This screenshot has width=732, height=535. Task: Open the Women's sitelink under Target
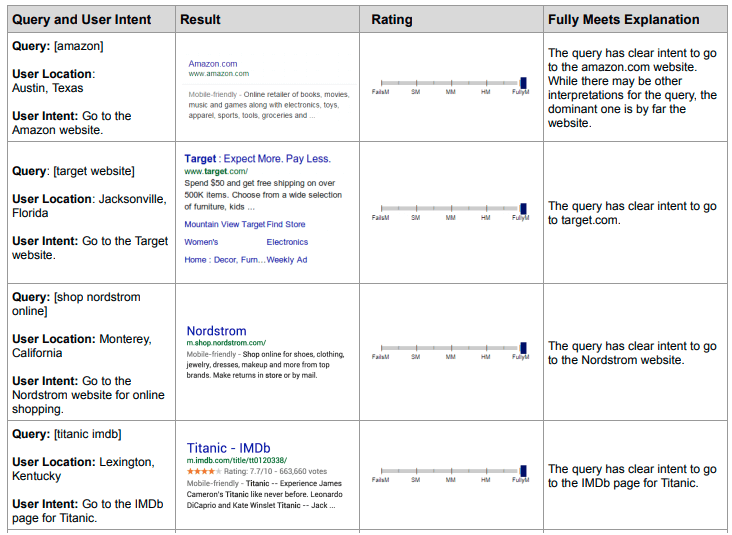[201, 242]
